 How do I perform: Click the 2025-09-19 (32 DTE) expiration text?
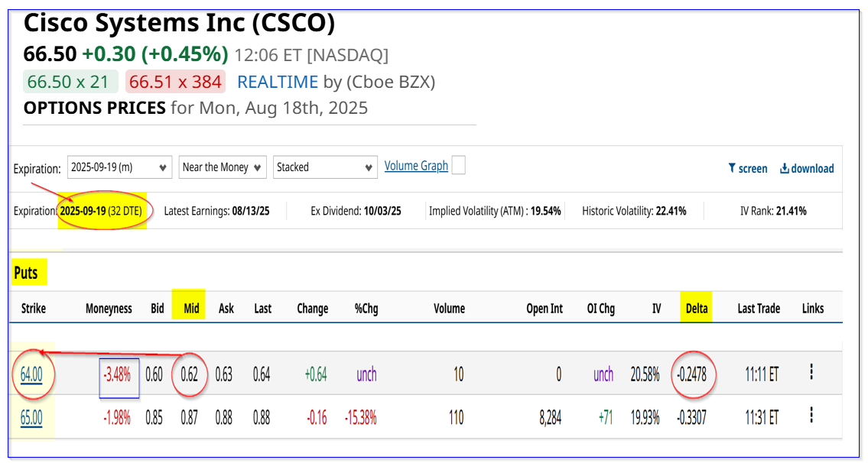[101, 211]
